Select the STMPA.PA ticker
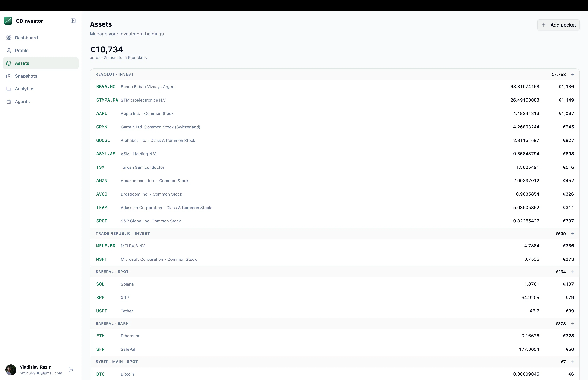Viewport: 588px width, 380px height. [107, 100]
